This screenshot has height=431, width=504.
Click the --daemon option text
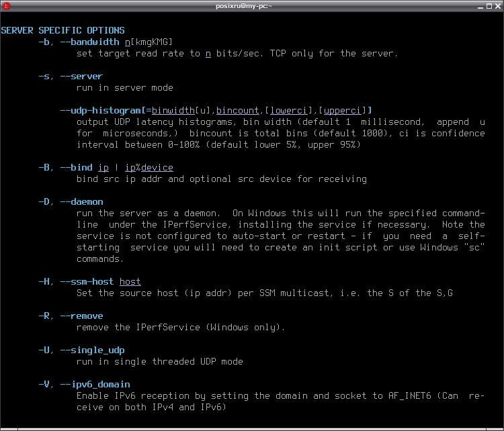click(x=81, y=202)
